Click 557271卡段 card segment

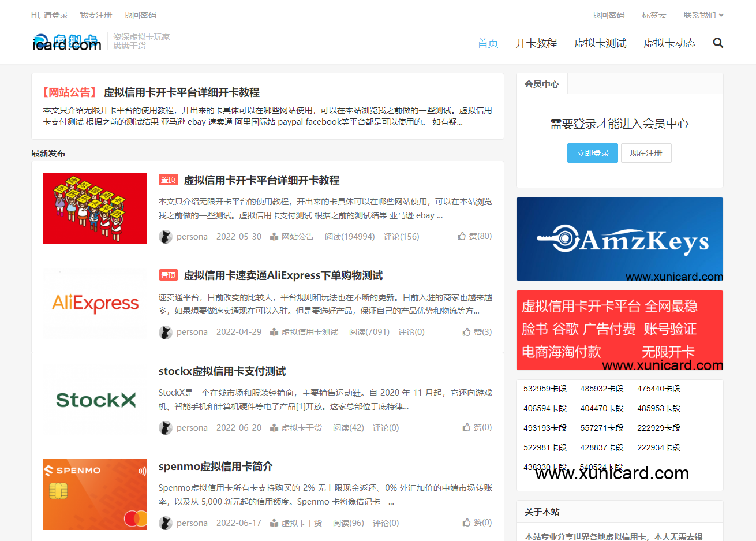tap(602, 428)
